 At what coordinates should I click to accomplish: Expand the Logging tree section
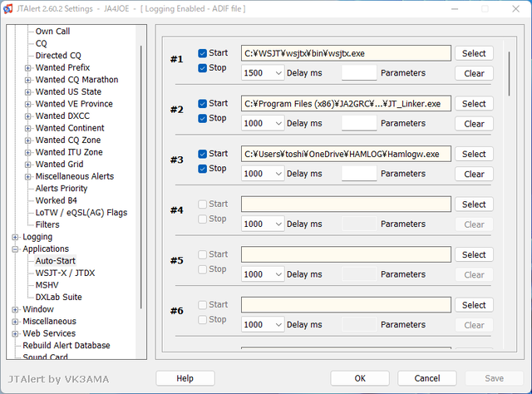point(15,237)
